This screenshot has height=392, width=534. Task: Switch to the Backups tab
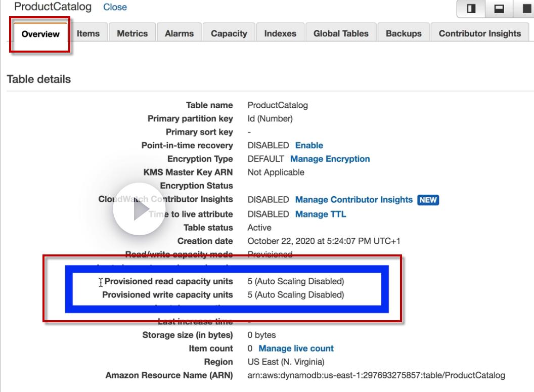403,34
